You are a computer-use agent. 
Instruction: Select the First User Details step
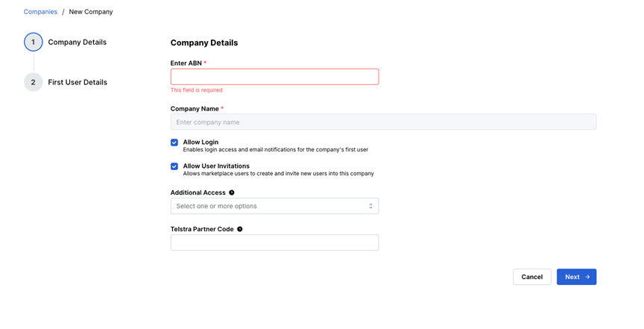coord(78,82)
